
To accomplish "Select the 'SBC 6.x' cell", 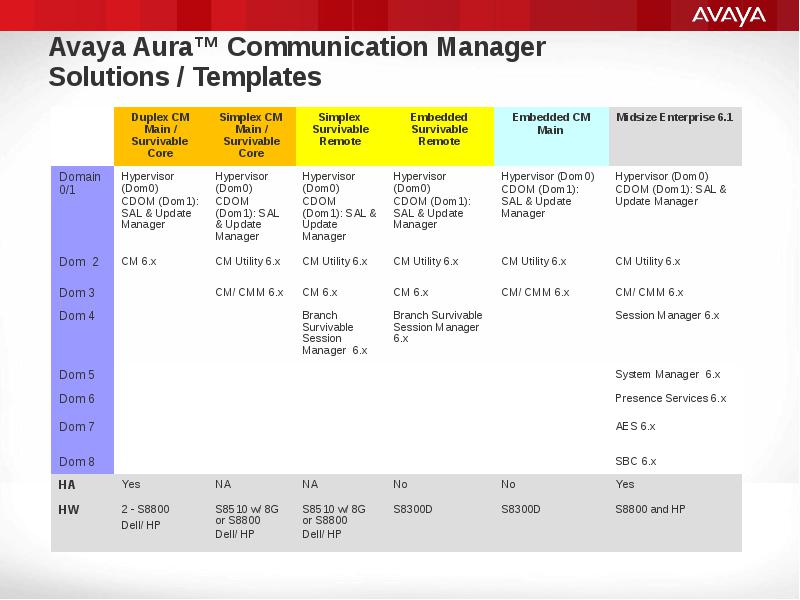I will pyautogui.click(x=636, y=462).
